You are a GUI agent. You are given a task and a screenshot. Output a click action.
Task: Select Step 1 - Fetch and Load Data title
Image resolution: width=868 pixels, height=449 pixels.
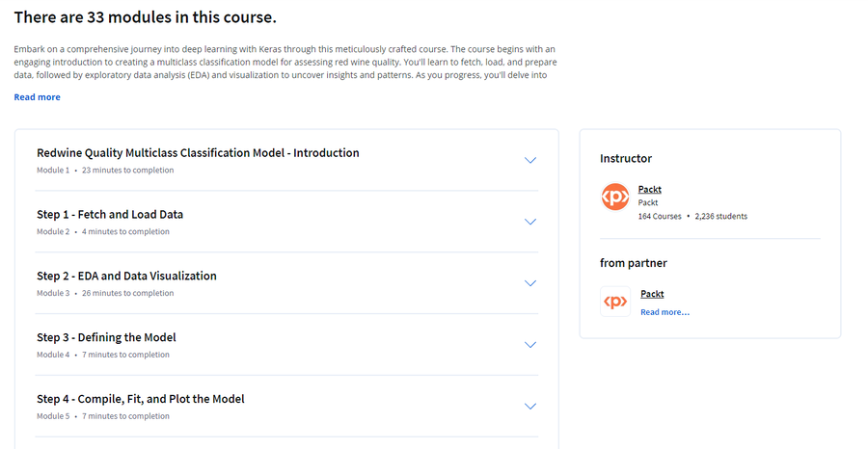pos(110,214)
